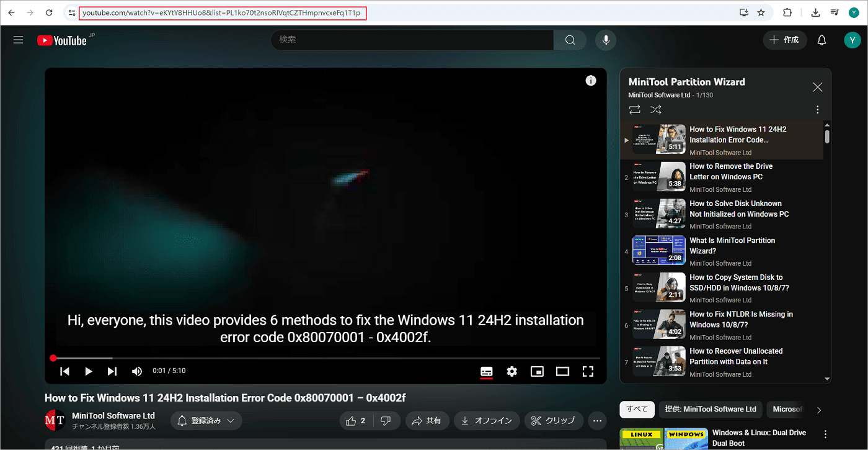Select the Microsoft filter chip
This screenshot has height=450, width=868.
[787, 410]
